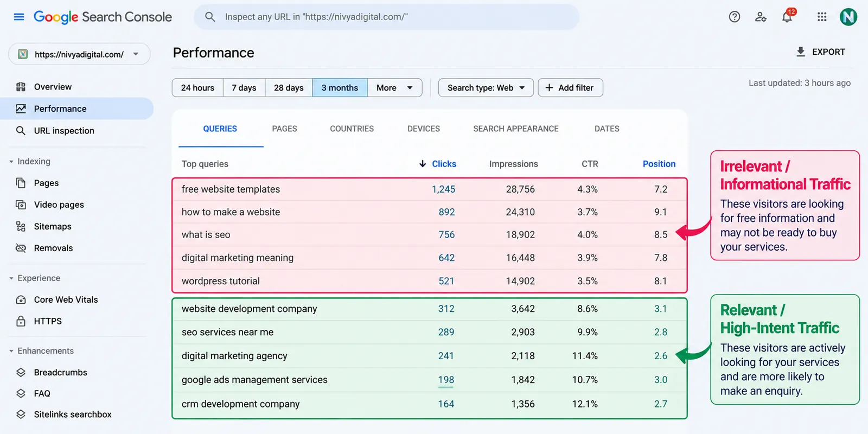The height and width of the screenshot is (434, 868).
Task: Click the Add filter button
Action: tap(570, 88)
